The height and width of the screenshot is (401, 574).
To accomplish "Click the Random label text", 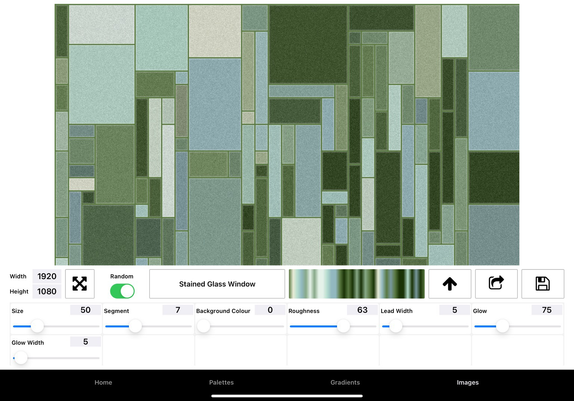I will 122,276.
